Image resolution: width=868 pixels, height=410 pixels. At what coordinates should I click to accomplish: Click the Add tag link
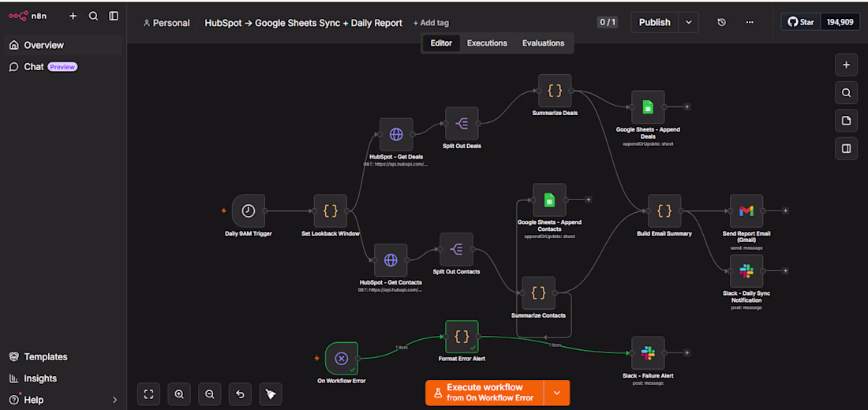pyautogui.click(x=431, y=23)
